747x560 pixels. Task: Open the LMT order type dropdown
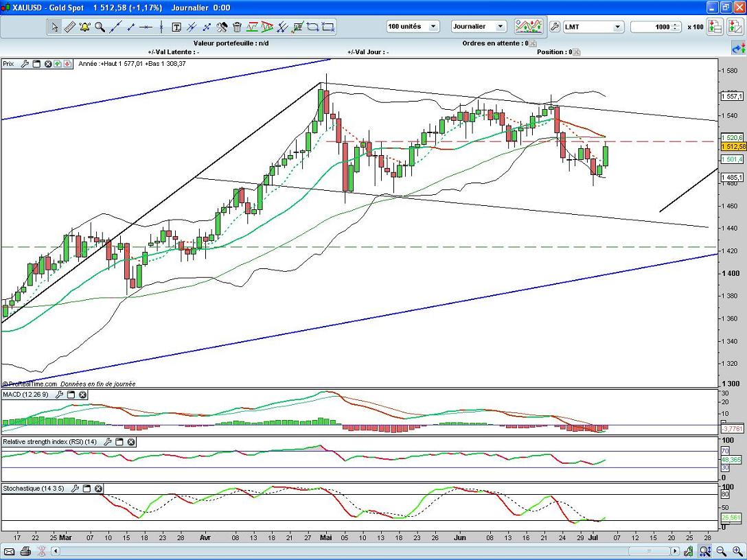click(593, 27)
